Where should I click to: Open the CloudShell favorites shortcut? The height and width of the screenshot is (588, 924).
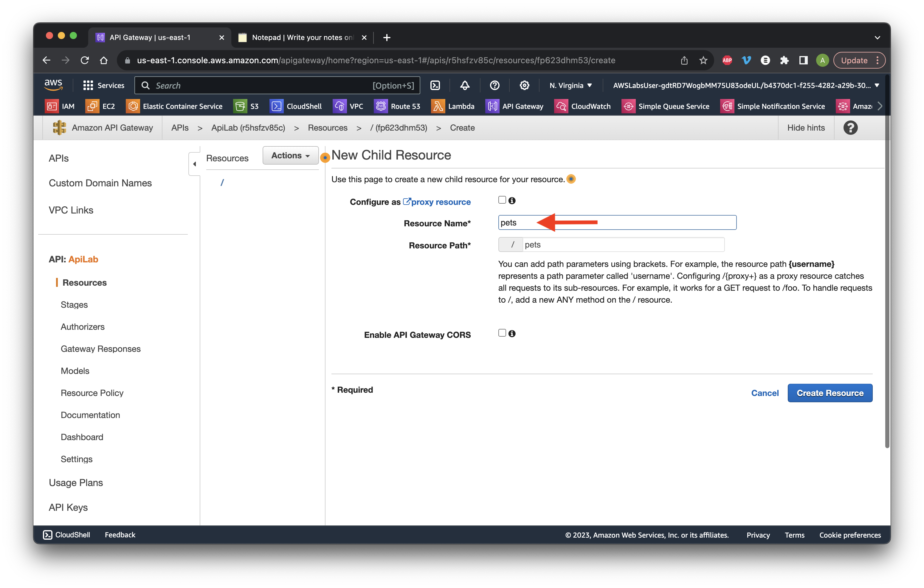coord(296,106)
